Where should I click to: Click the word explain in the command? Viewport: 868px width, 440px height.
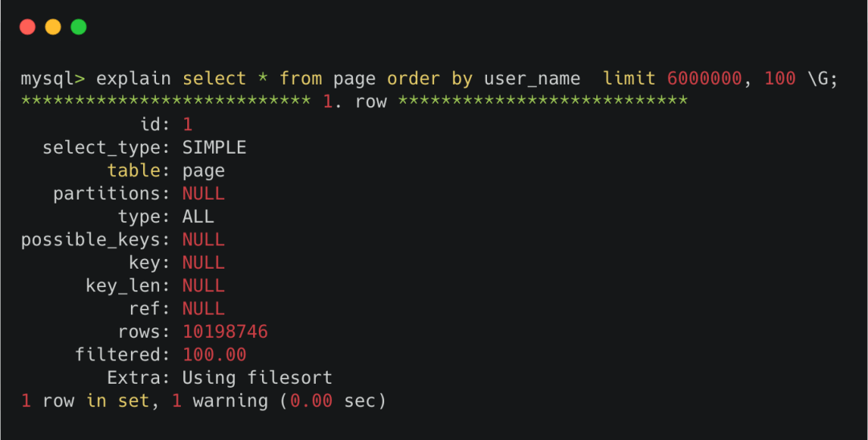coord(133,80)
